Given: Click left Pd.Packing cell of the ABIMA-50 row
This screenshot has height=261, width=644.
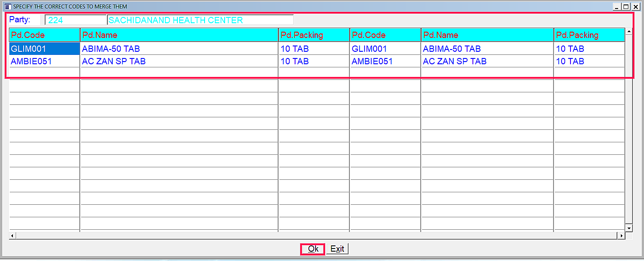Looking at the screenshot, I should click(314, 49).
